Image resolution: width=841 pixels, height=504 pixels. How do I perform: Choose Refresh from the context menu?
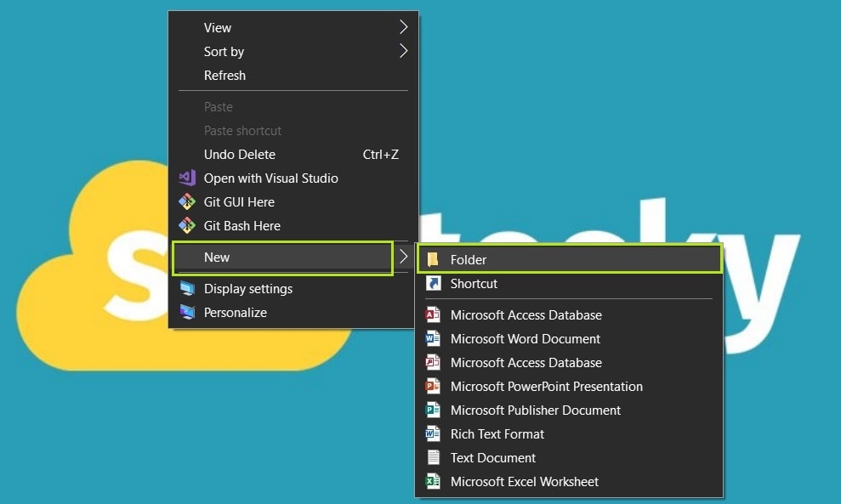coord(293,75)
